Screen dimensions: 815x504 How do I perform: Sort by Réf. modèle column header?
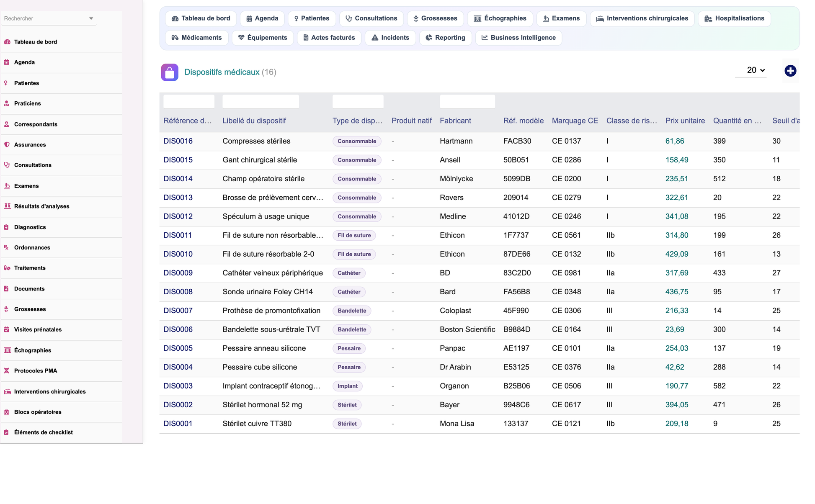(524, 121)
